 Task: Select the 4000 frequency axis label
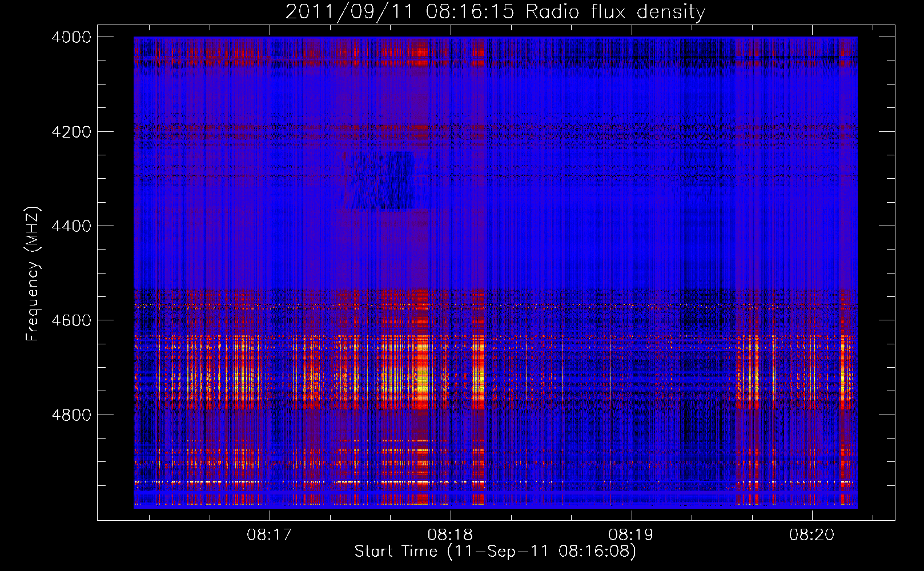coord(71,37)
